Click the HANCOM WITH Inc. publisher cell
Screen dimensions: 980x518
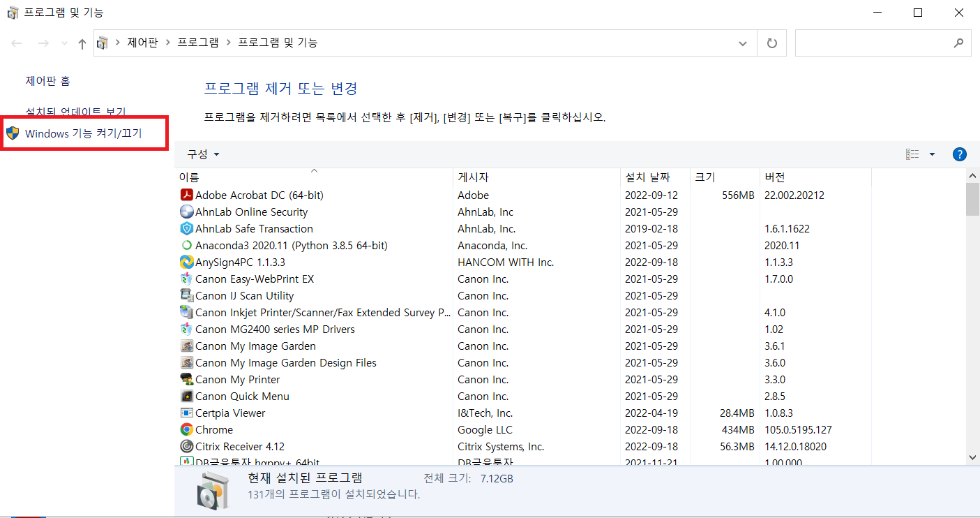click(x=506, y=262)
